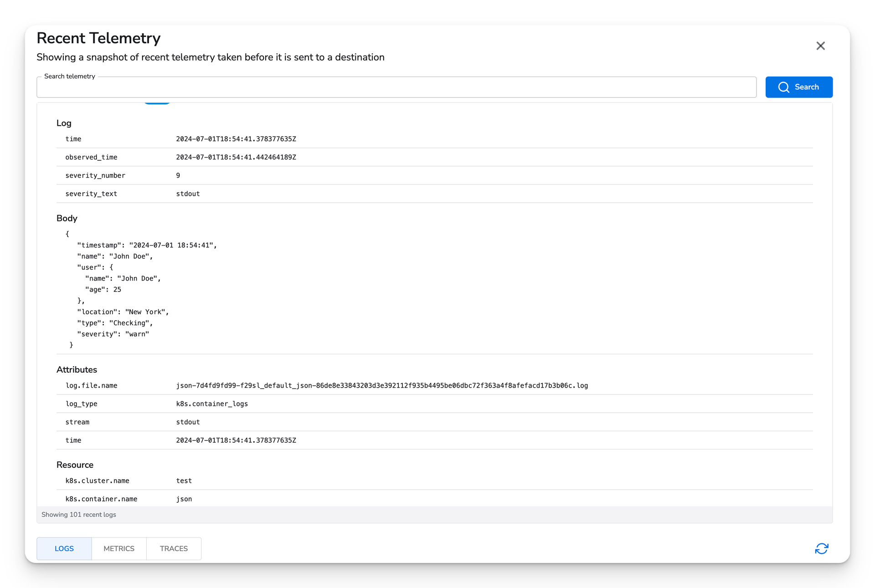Click the observed_time row label
This screenshot has width=875, height=588.
coord(91,157)
